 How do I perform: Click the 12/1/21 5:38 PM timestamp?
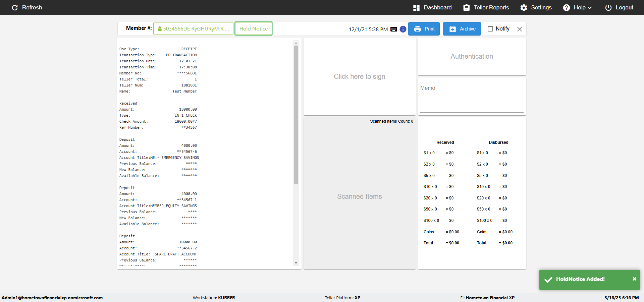368,29
